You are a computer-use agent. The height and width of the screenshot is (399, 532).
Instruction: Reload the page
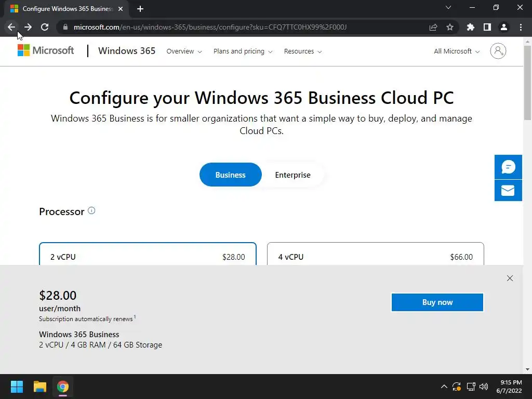coord(45,27)
